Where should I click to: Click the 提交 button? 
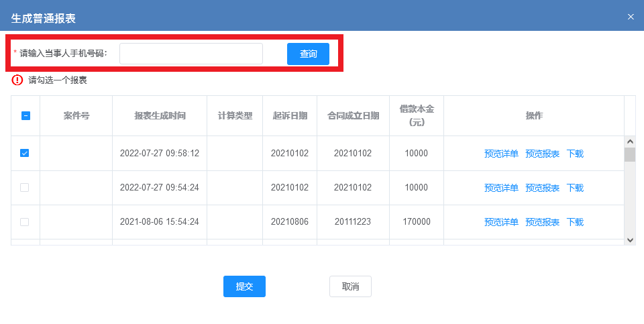click(x=244, y=286)
